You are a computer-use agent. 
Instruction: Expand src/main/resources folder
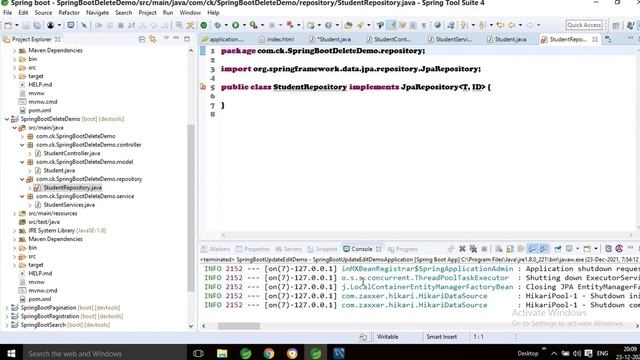coord(15,213)
